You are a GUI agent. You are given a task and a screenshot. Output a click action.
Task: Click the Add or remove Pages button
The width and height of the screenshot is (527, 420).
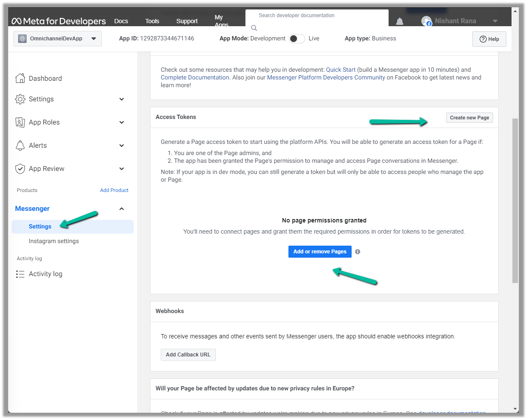[x=320, y=252]
